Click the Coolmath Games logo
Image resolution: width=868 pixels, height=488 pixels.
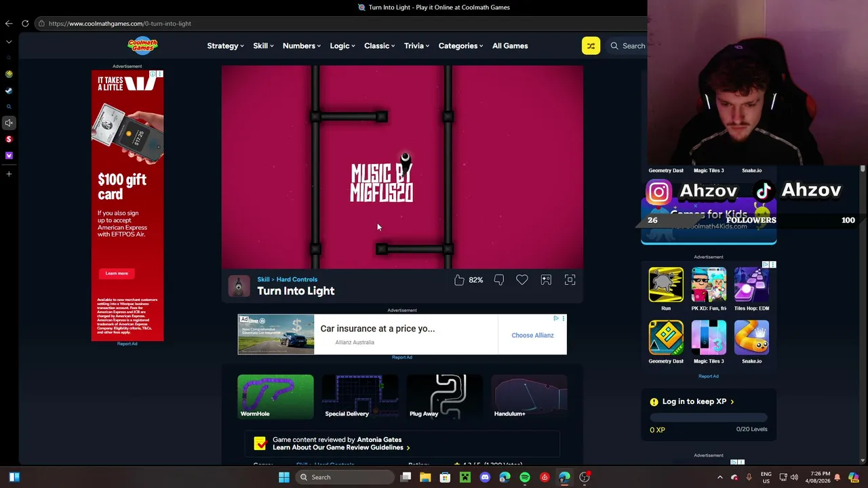(142, 45)
